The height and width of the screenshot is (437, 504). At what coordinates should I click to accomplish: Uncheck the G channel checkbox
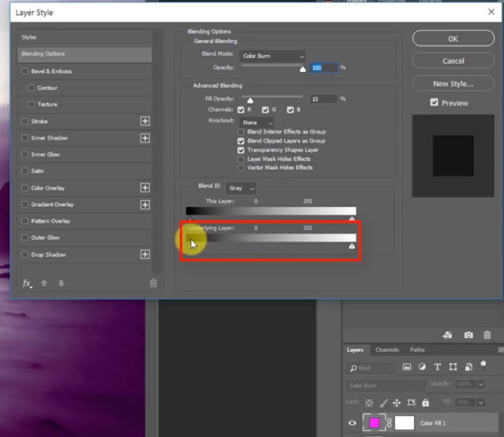click(265, 110)
